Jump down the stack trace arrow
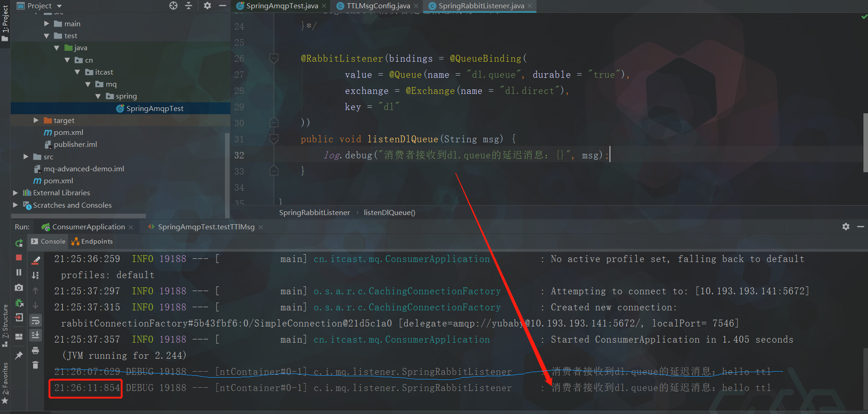Screen dimensions: 868x414 coord(35,305)
